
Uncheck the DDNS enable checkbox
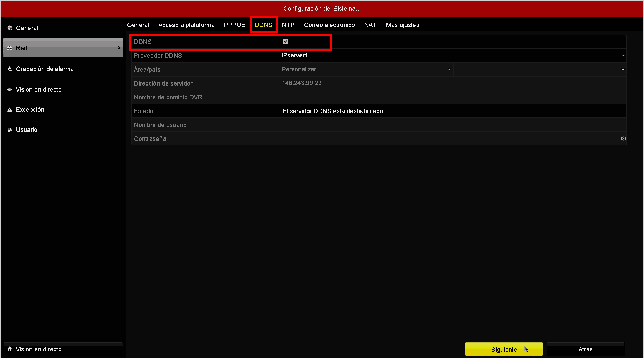(286, 42)
